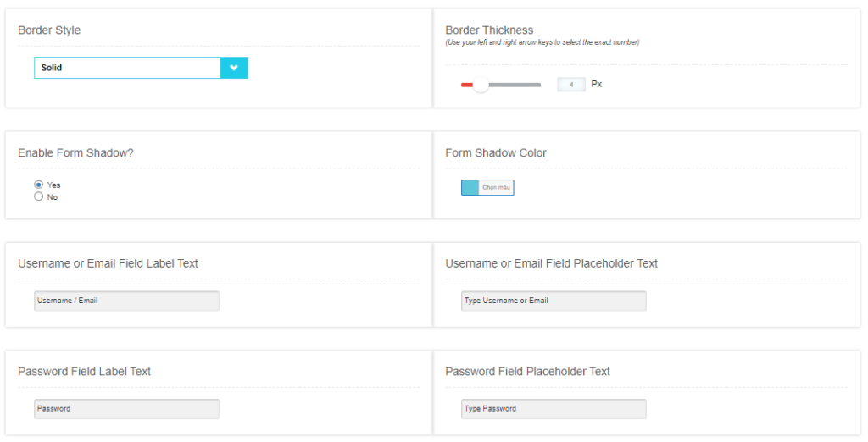Click the Enable Form Shadow? heading
The image size is (868, 442).
pyautogui.click(x=75, y=153)
